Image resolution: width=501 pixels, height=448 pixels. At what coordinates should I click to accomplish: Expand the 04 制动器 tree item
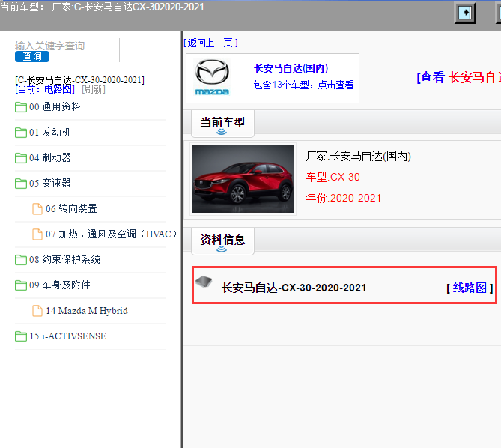coord(50,157)
